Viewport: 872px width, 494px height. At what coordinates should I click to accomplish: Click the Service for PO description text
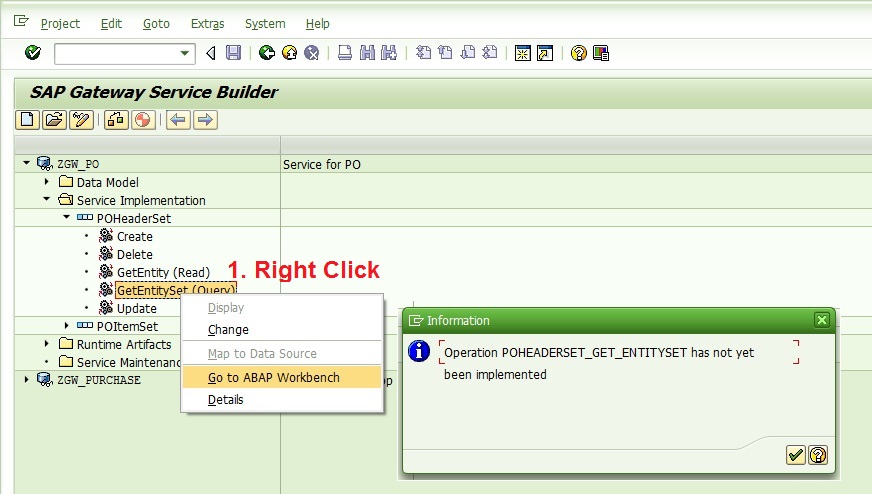pos(322,164)
